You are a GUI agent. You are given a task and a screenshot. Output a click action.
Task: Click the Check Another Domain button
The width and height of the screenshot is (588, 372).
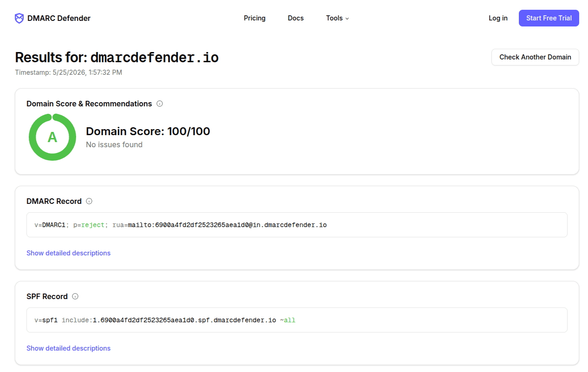click(x=535, y=57)
